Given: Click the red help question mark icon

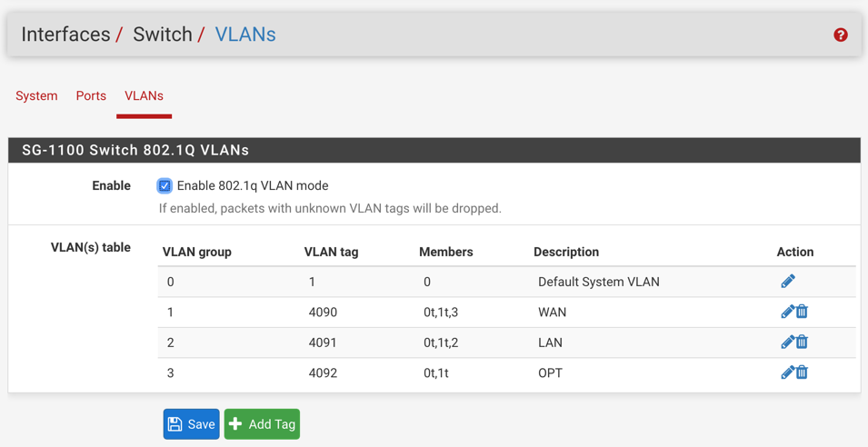Looking at the screenshot, I should [x=841, y=35].
